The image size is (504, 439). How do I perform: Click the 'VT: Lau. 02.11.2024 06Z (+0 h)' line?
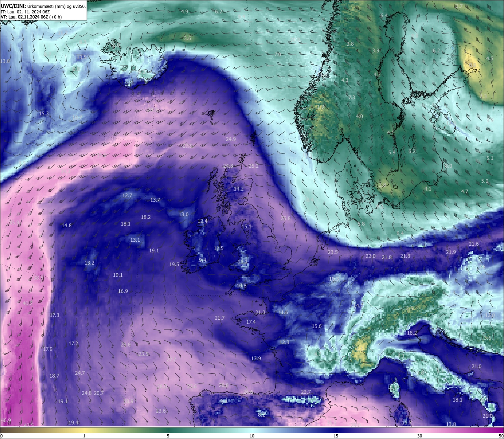tap(31, 17)
